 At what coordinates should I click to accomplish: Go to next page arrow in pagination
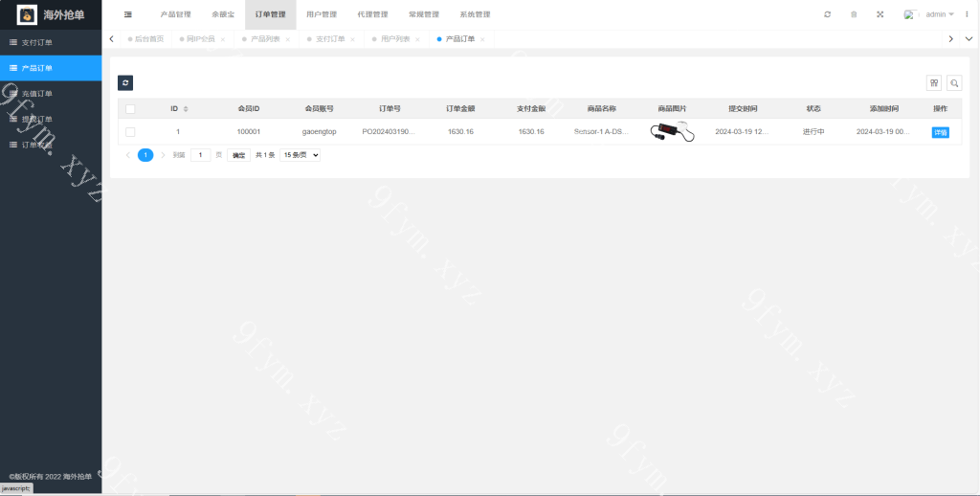click(x=163, y=155)
